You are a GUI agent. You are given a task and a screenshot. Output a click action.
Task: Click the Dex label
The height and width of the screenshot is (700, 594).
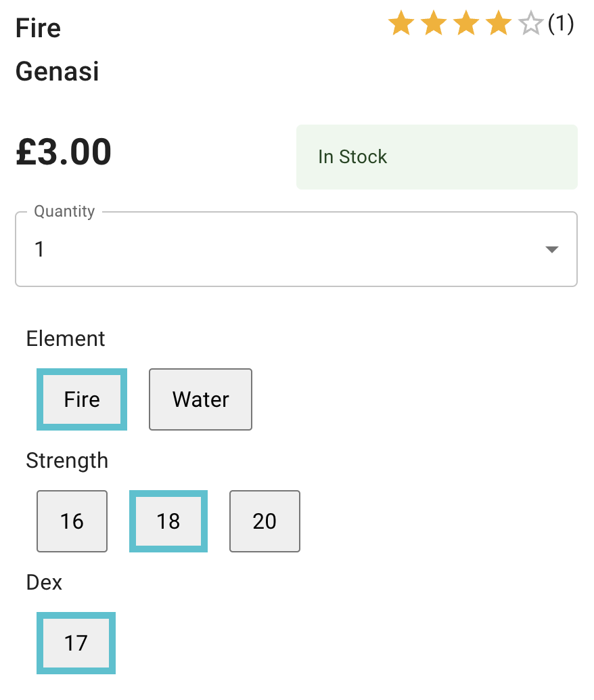point(45,582)
